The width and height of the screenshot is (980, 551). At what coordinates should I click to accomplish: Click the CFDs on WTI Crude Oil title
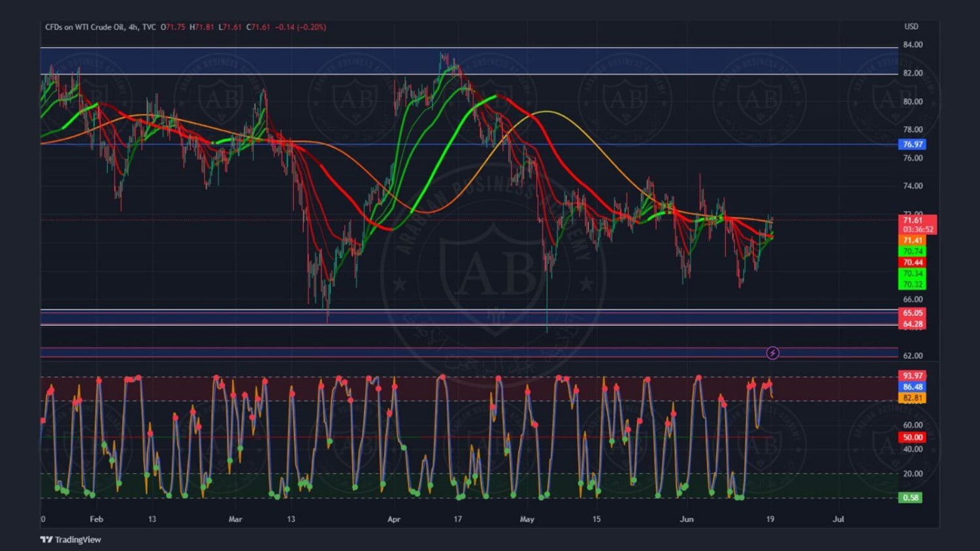point(84,27)
